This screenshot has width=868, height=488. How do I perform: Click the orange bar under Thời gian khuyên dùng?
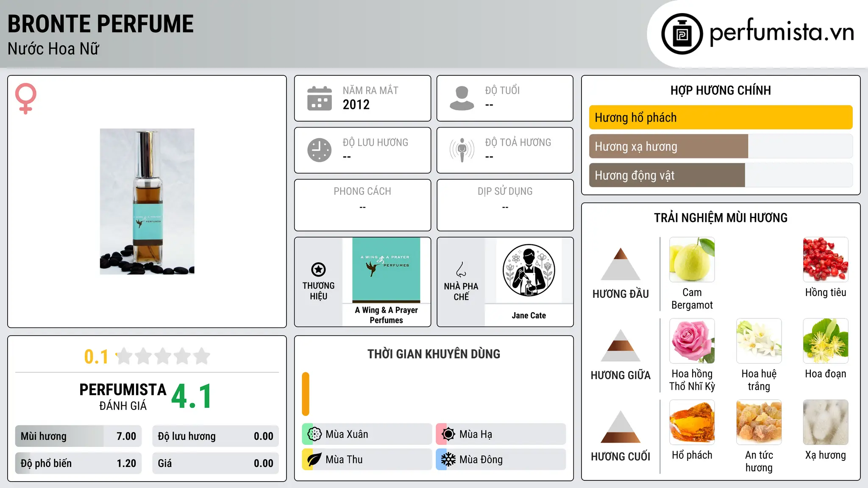(306, 394)
